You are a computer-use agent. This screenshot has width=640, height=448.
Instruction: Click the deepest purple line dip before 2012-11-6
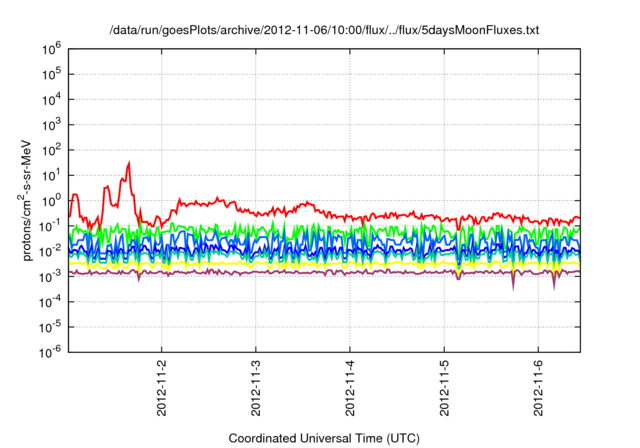click(513, 288)
